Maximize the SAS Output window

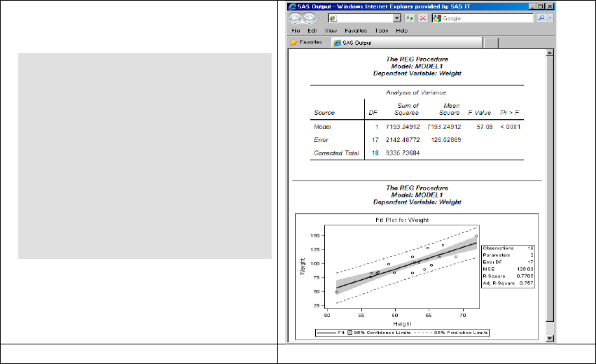pos(540,6)
